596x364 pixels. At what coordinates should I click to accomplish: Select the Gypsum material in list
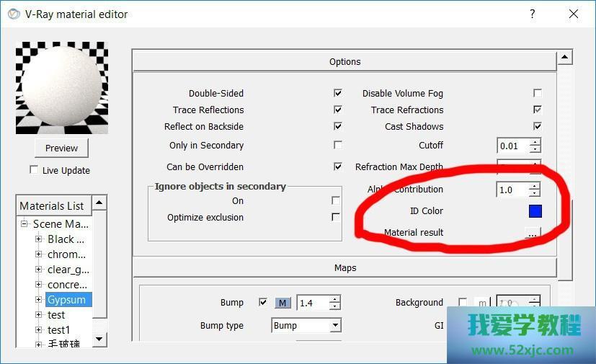coord(66,300)
